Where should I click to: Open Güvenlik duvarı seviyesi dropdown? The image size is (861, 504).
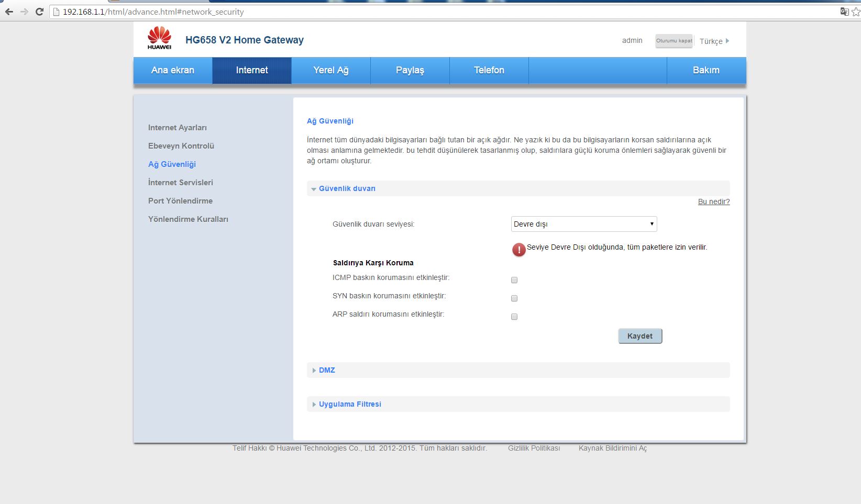click(x=583, y=224)
